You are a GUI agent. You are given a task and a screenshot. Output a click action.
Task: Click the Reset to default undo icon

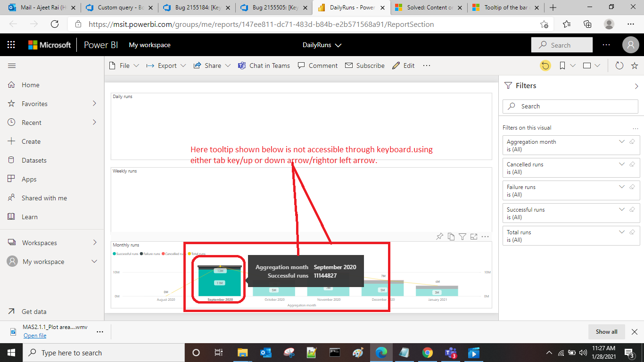pos(545,66)
